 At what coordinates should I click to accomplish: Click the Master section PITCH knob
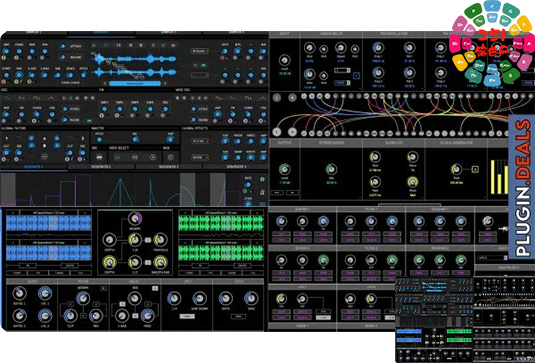(99, 139)
